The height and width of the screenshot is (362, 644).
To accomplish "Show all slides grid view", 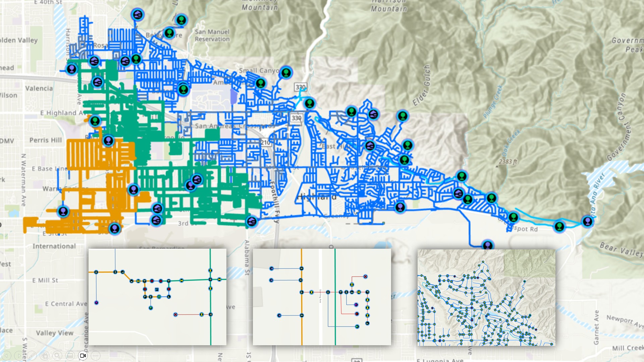I will point(45,355).
